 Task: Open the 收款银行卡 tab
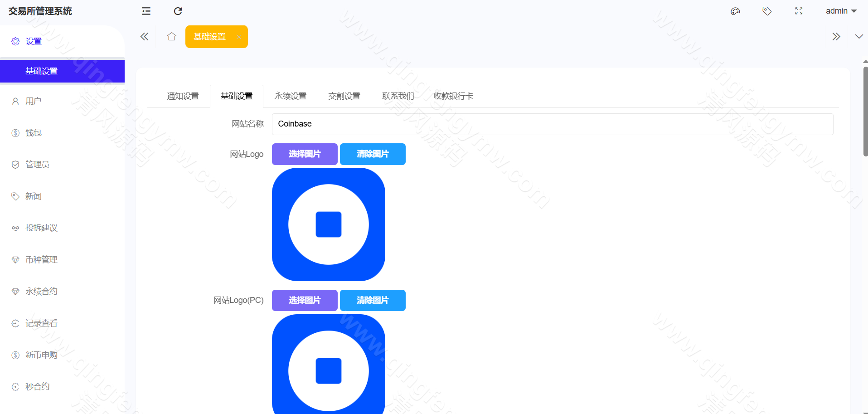tap(453, 96)
